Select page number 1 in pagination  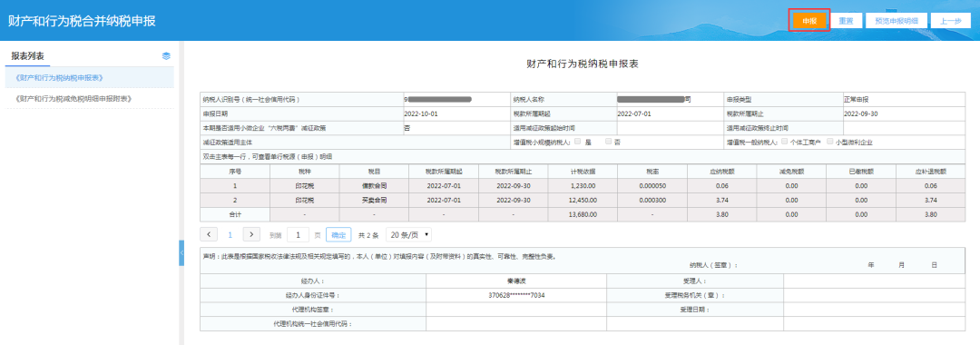click(x=230, y=235)
